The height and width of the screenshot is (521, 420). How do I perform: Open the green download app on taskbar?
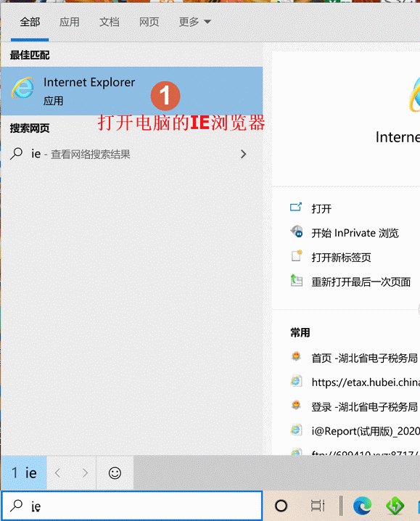395,506
